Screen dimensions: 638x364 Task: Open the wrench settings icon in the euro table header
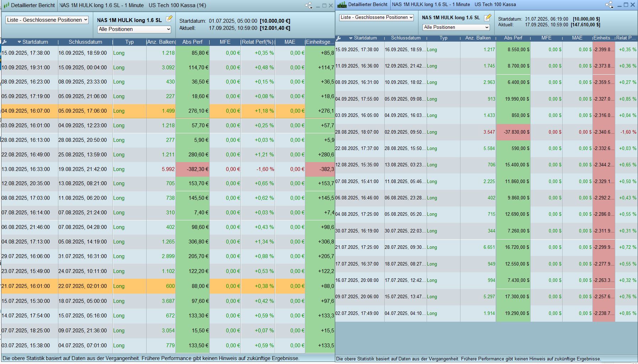[4, 42]
